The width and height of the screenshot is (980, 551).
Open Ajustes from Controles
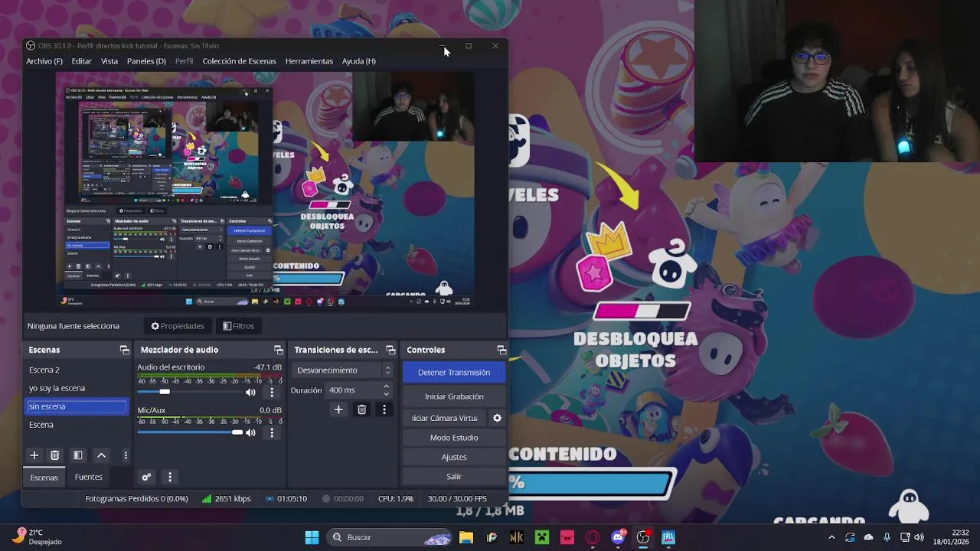coord(454,457)
